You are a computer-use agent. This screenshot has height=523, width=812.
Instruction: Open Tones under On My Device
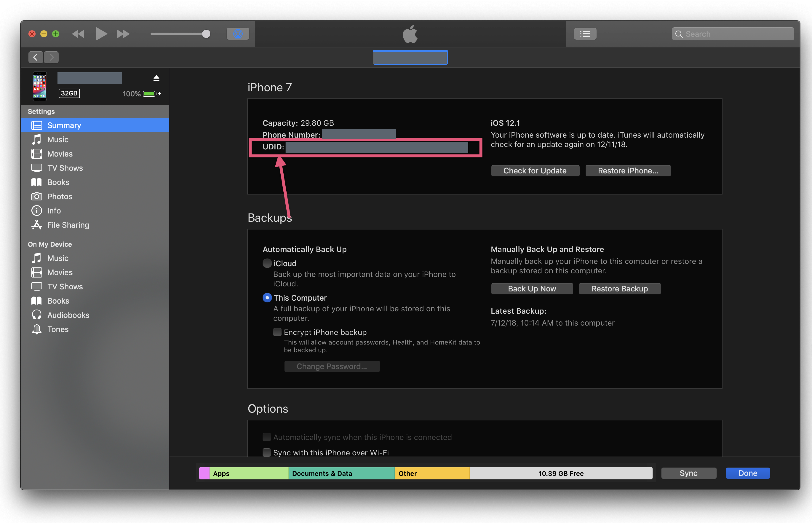(95, 329)
